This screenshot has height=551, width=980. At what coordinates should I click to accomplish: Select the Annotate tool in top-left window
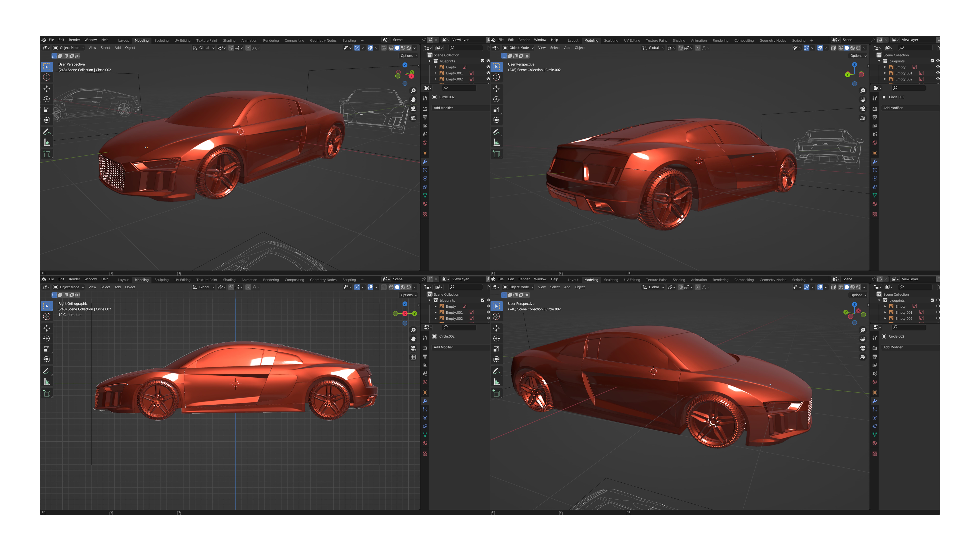coord(47,132)
